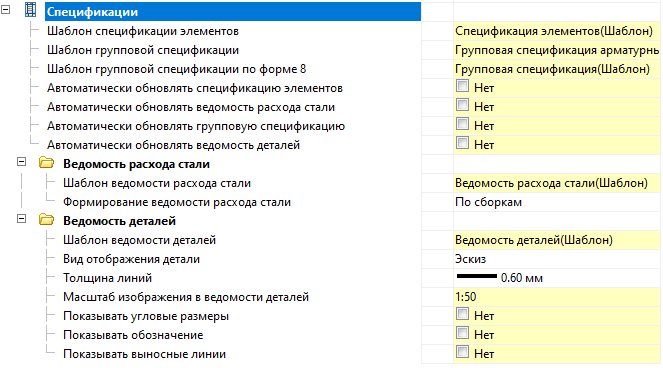Collapse the Спецификации root node
The width and height of the screenshot is (663, 368).
click(5, 9)
